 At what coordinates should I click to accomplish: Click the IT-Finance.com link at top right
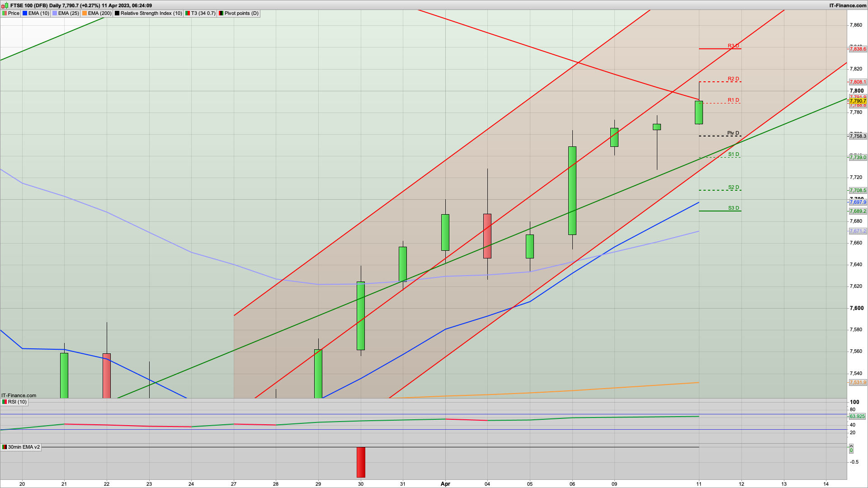coord(848,5)
